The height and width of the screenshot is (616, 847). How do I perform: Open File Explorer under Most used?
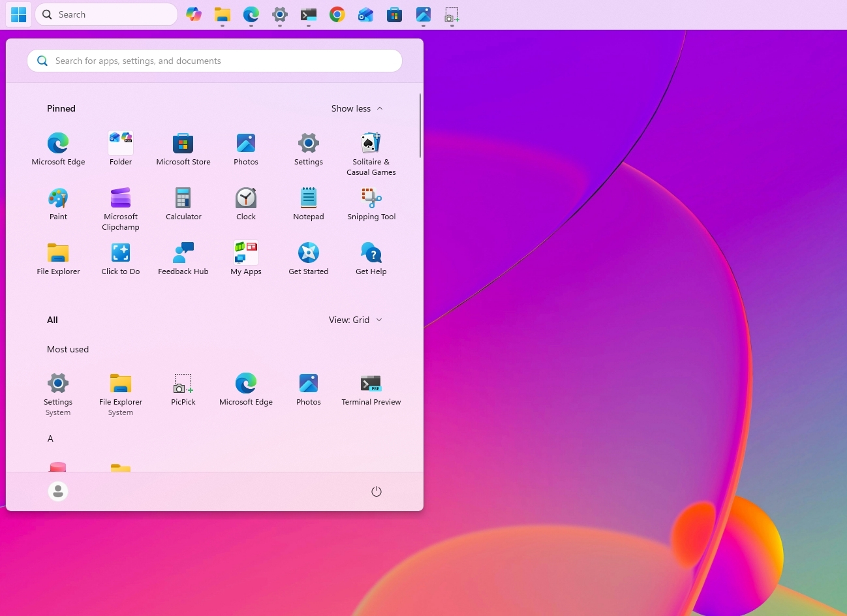[121, 394]
